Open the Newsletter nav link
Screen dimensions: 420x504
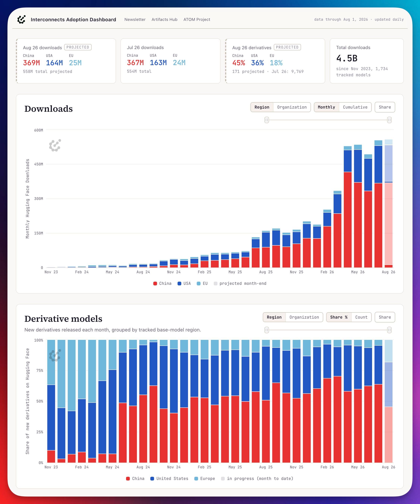(135, 19)
